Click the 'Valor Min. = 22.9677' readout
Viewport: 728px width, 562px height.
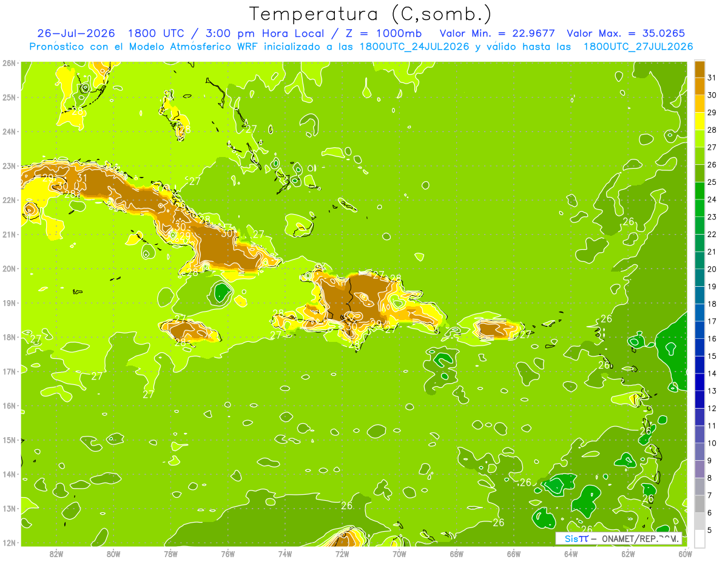(497, 33)
